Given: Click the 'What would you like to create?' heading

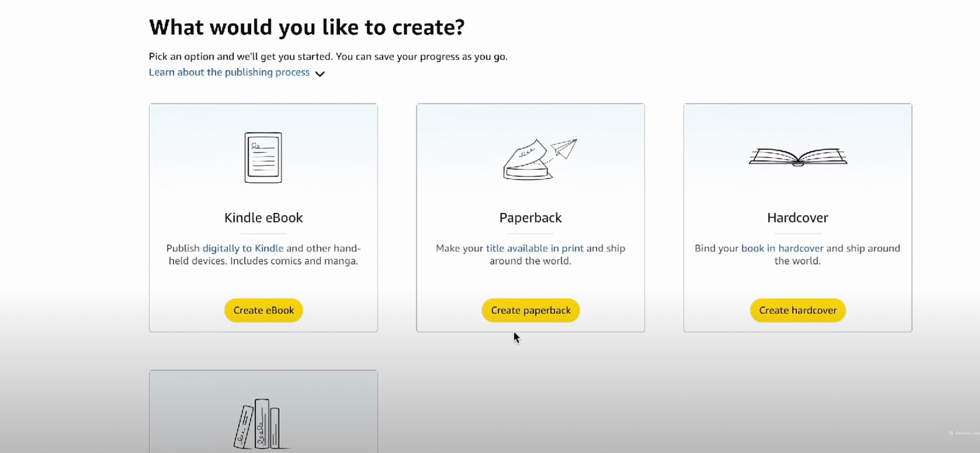Looking at the screenshot, I should [307, 28].
